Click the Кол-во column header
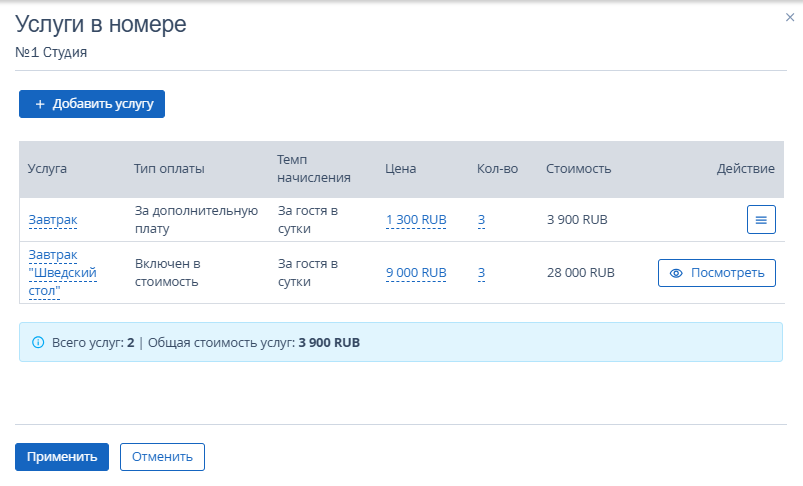 tap(497, 169)
